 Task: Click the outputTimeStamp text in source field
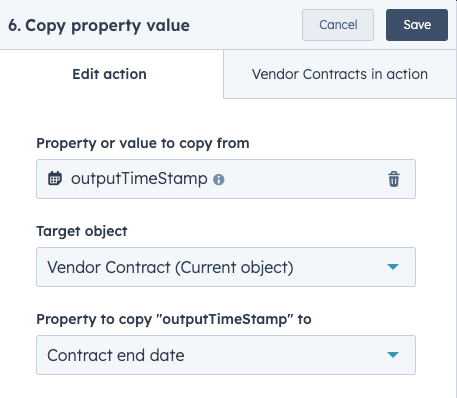point(139,179)
